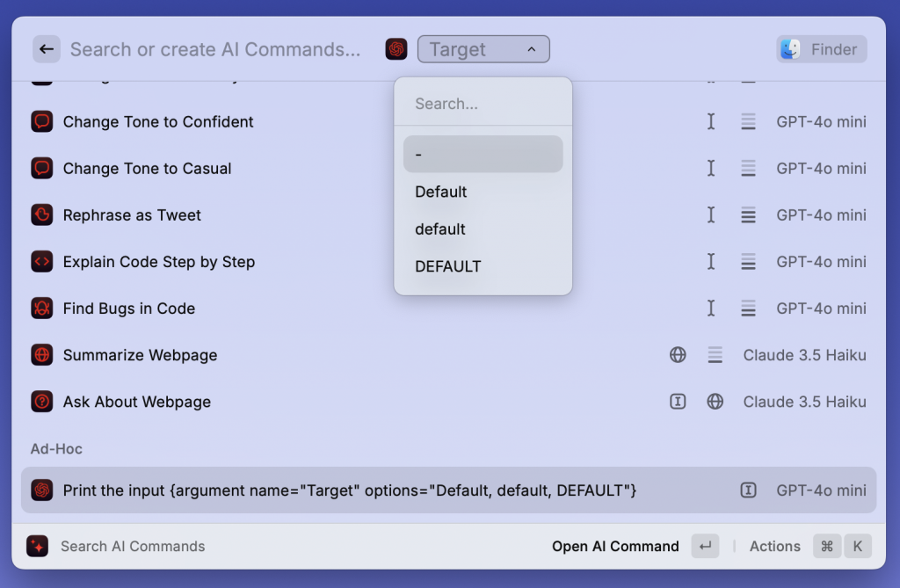Click the Rephrase as Tweet icon

tap(41, 214)
